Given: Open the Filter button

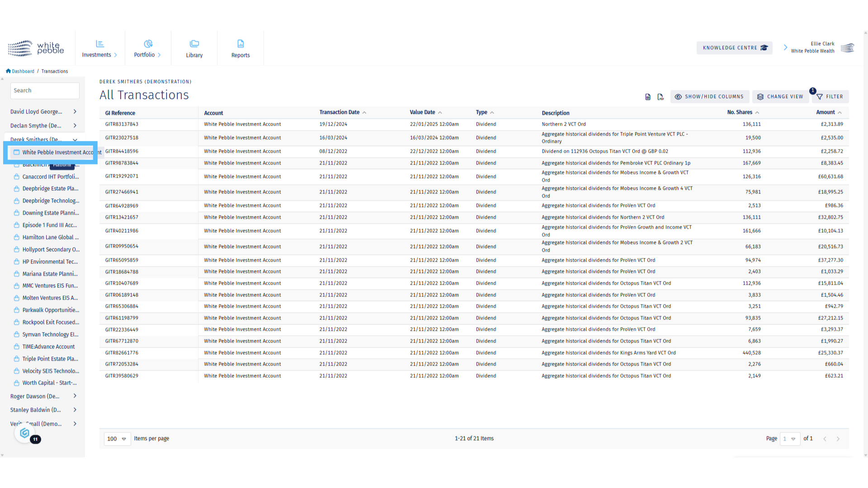Looking at the screenshot, I should point(830,97).
